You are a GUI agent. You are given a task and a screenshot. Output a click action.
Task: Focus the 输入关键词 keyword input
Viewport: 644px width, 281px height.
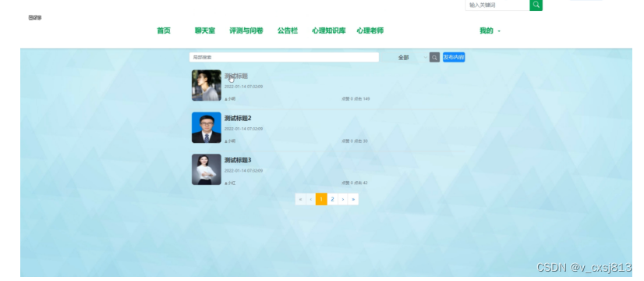click(x=497, y=5)
